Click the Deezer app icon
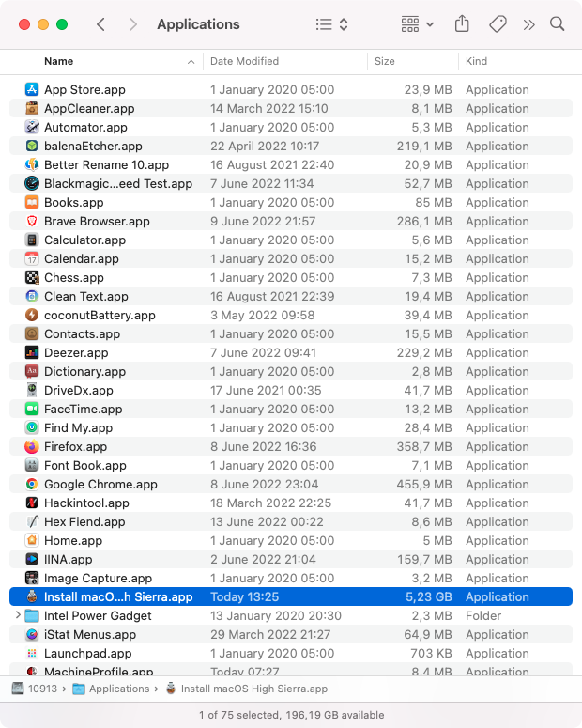This screenshot has height=728, width=582. (x=32, y=352)
